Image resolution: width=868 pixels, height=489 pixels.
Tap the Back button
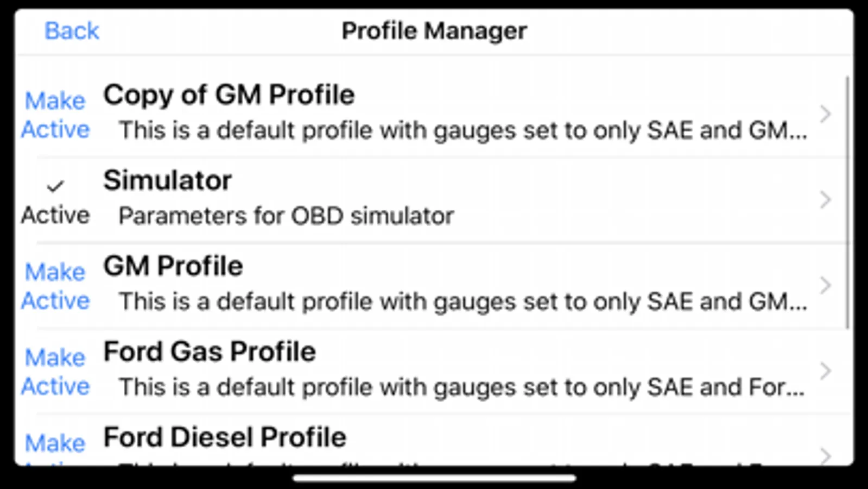[72, 31]
